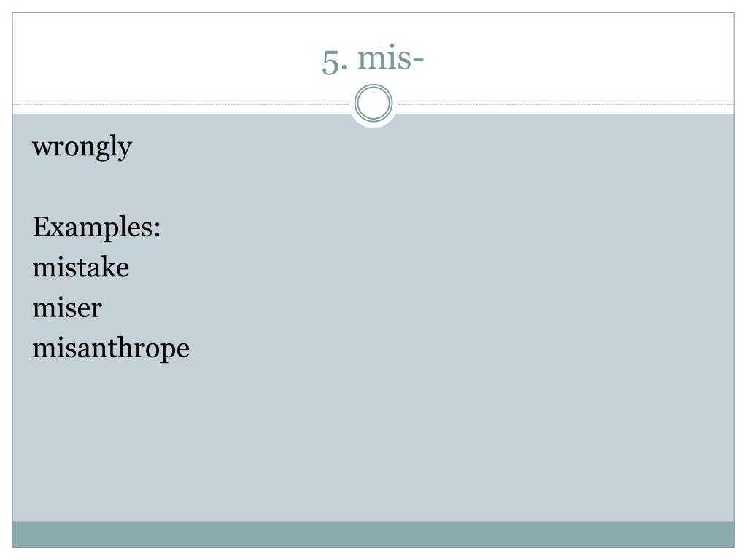Viewport: 747px width, 560px height.
Task: Click the "Examples:" label
Action: [96, 227]
